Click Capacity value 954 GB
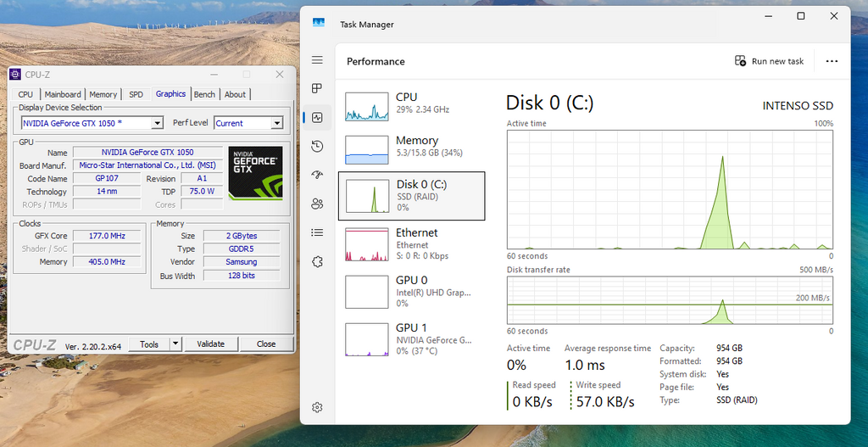This screenshot has height=447, width=868. tap(729, 348)
